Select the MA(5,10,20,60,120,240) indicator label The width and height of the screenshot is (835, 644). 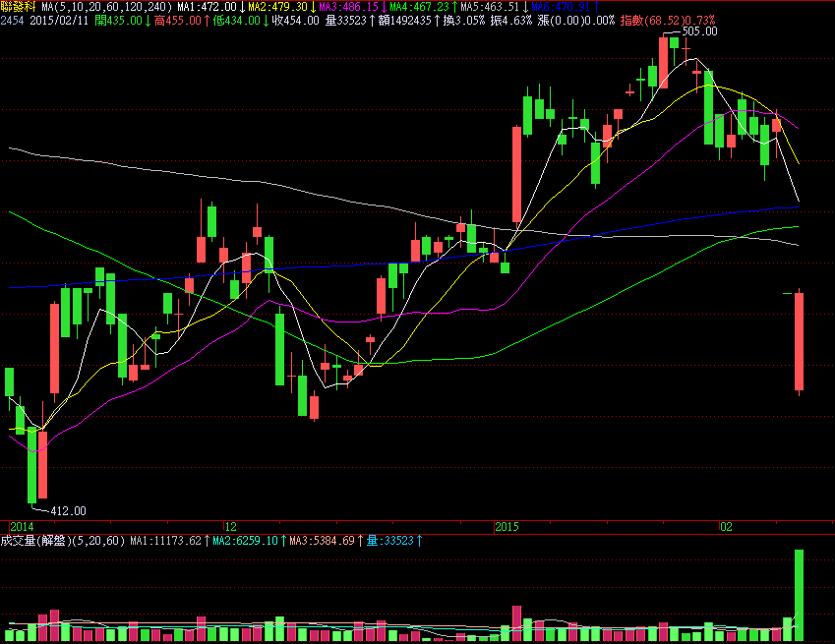coord(106,7)
